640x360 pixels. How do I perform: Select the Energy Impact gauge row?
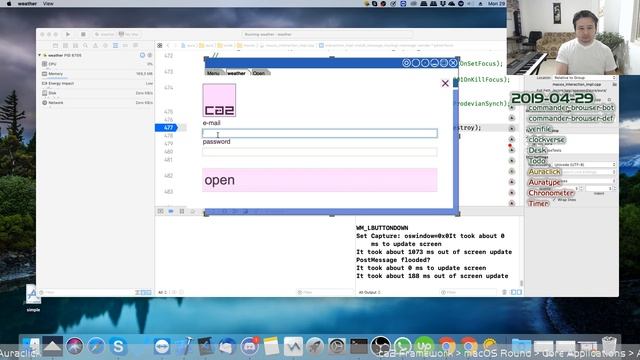click(x=97, y=83)
